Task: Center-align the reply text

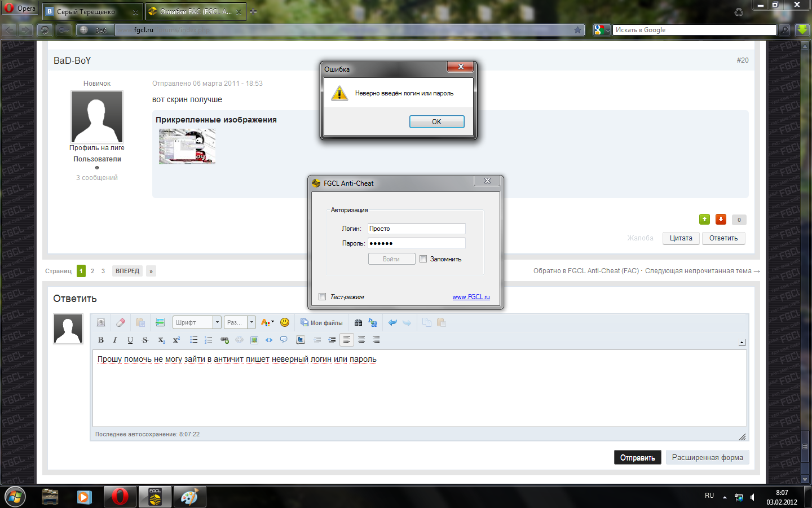Action: pos(361,340)
